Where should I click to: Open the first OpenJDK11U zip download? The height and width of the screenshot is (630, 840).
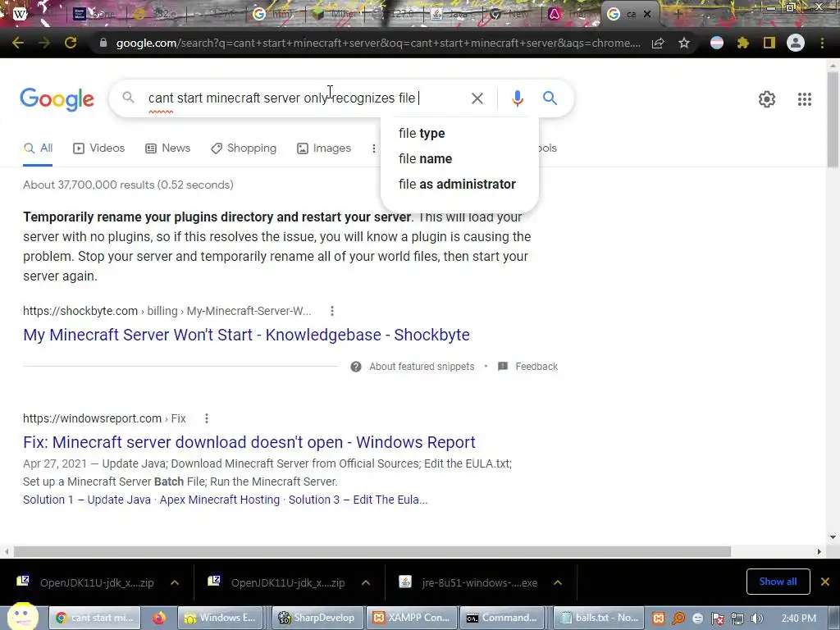[x=85, y=582]
